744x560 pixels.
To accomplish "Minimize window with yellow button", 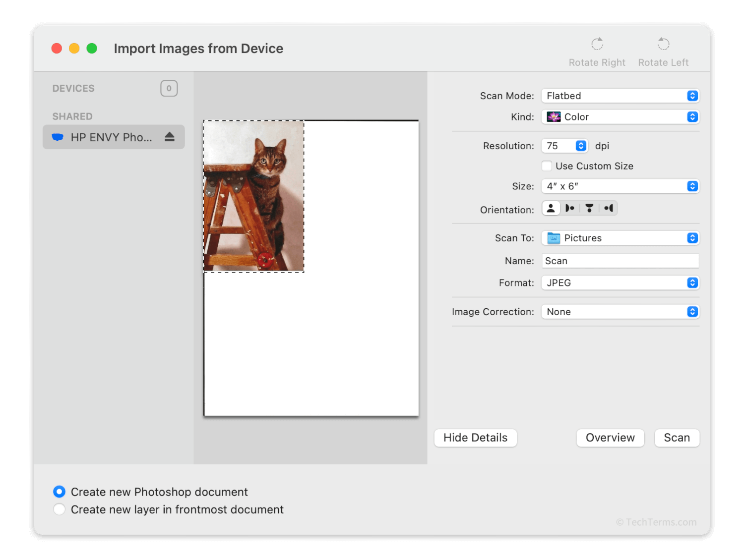I will click(x=74, y=49).
